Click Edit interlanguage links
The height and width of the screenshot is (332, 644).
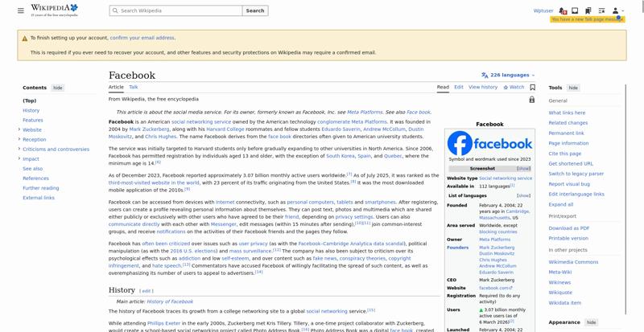click(x=576, y=194)
